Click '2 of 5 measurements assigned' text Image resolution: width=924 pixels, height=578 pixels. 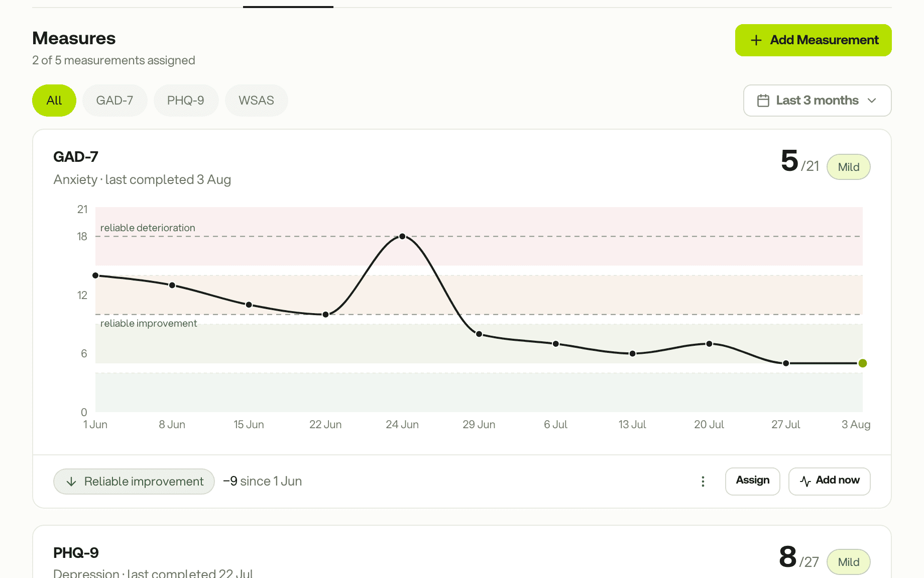[x=113, y=60]
